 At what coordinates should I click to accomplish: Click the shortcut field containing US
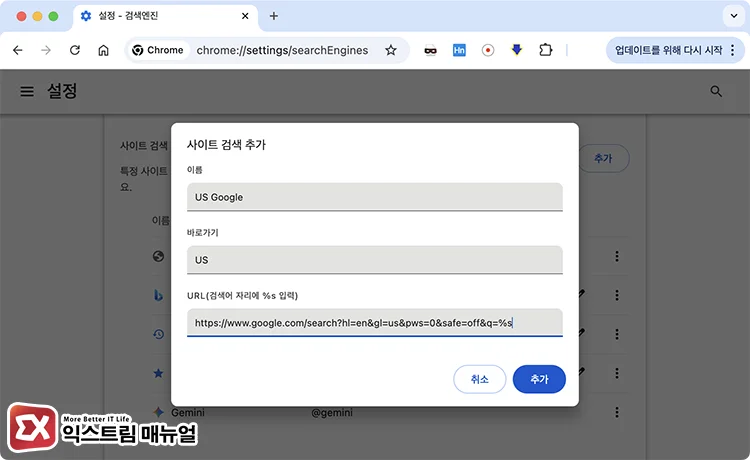(x=375, y=260)
